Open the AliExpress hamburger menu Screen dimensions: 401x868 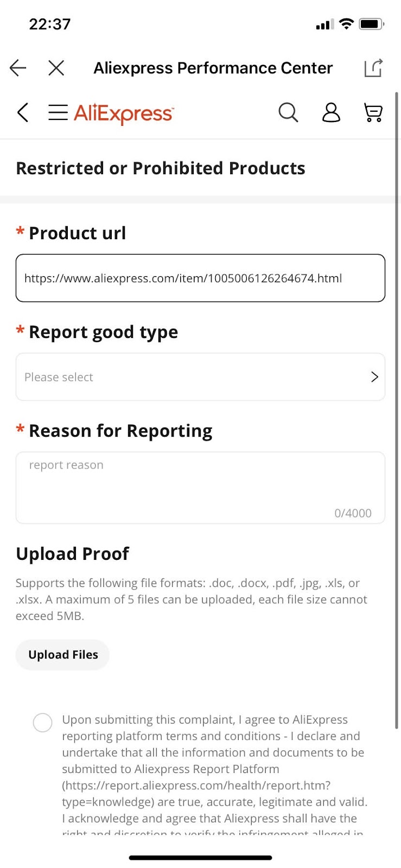[x=58, y=113]
